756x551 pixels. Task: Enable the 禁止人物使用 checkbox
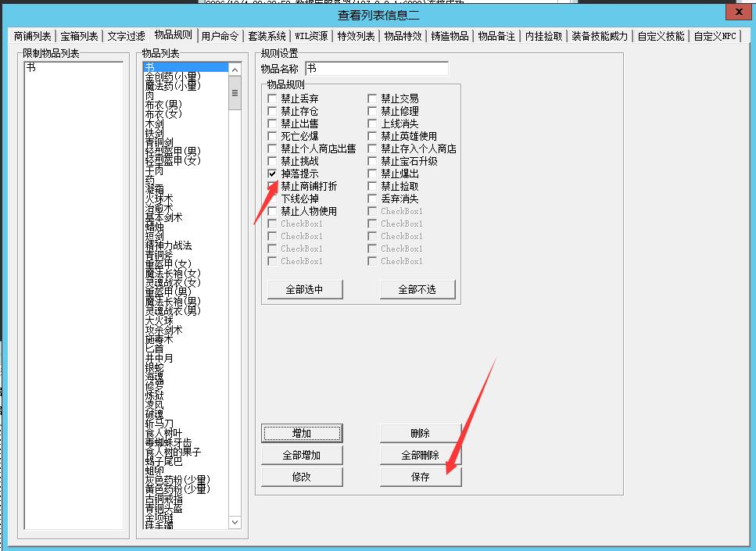(x=272, y=211)
